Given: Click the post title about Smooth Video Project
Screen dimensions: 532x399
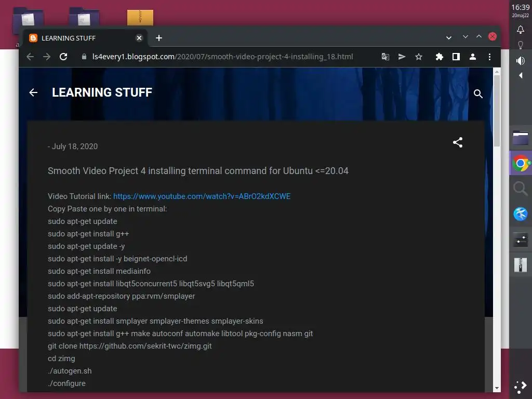Looking at the screenshot, I should tap(198, 170).
